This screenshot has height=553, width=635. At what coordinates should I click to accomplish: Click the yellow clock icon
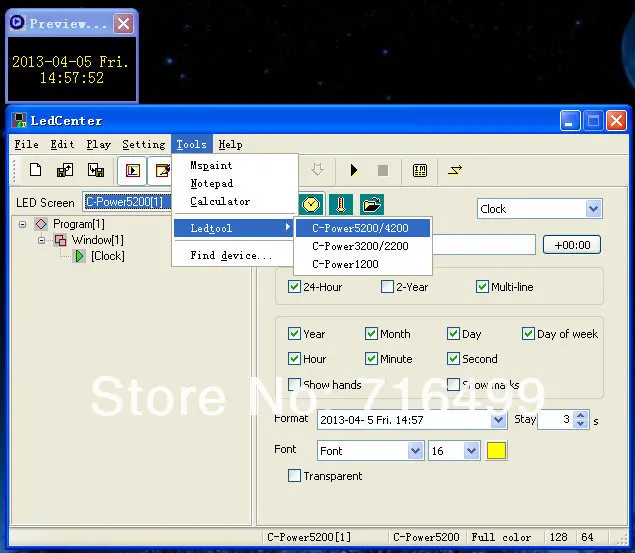point(311,204)
